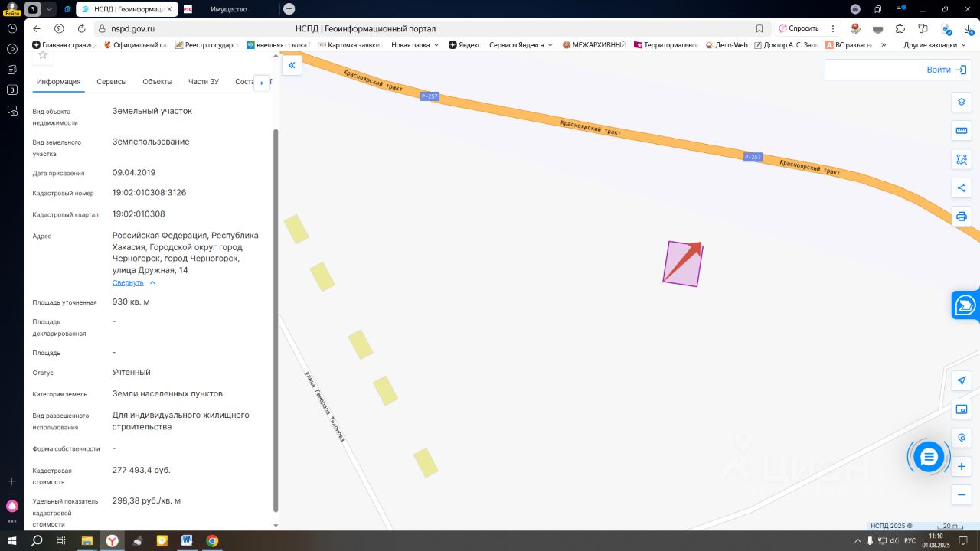980x551 pixels.
Task: Open a new browser tab
Action: tap(289, 9)
